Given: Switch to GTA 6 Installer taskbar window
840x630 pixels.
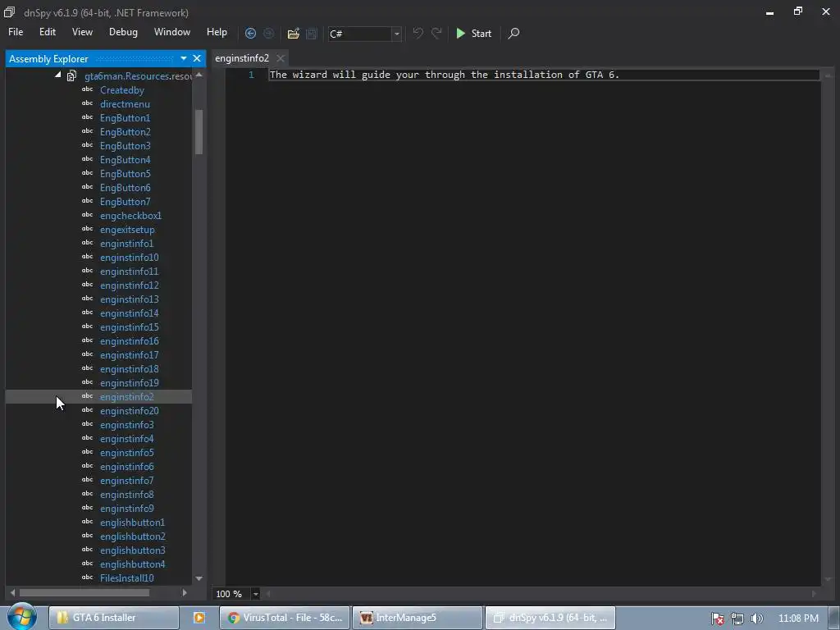Looking at the screenshot, I should [x=114, y=618].
